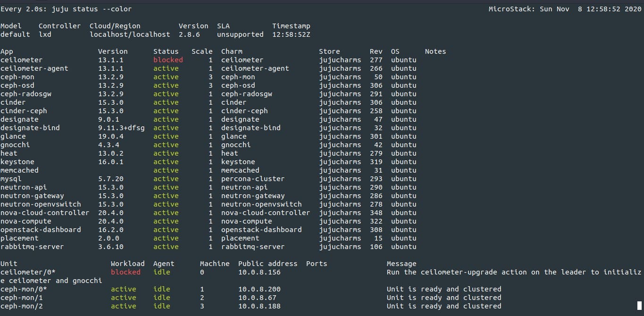The width and height of the screenshot is (644, 316).
Task: Click the 'ceph-mon/1' unit
Action: (22, 298)
